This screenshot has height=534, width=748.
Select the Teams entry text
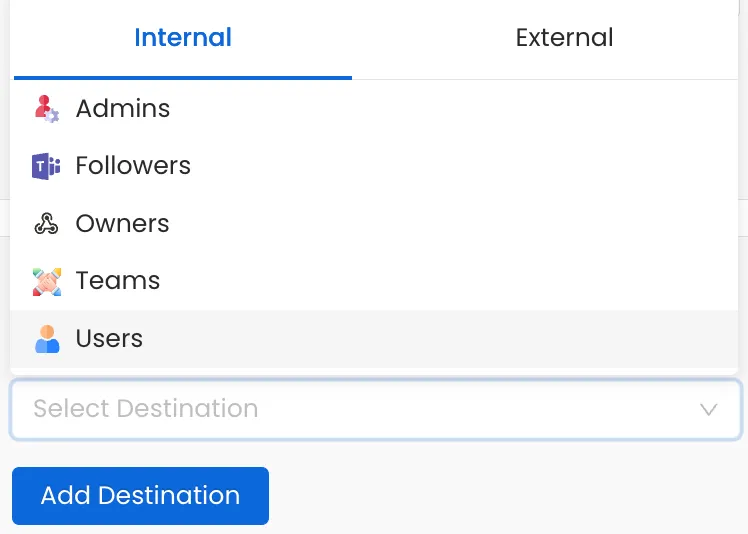click(117, 281)
